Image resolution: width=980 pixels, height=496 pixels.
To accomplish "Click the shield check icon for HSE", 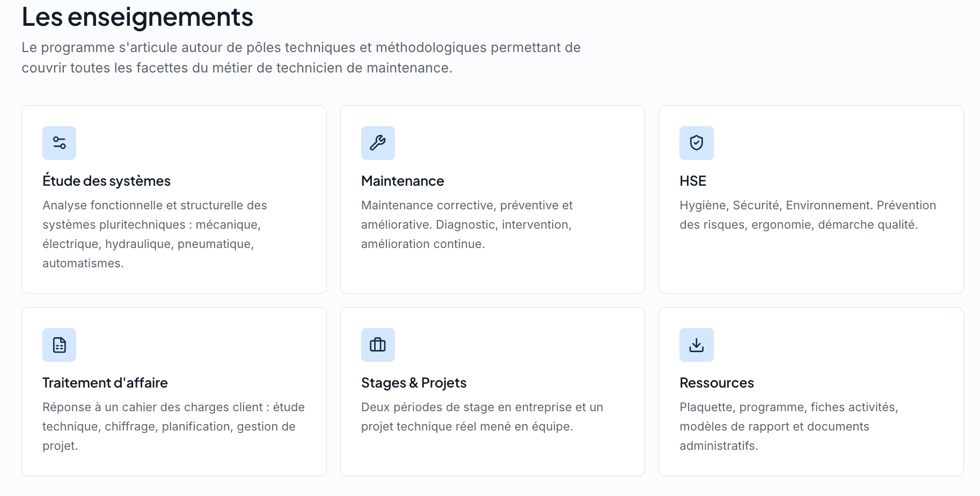I will (x=696, y=143).
